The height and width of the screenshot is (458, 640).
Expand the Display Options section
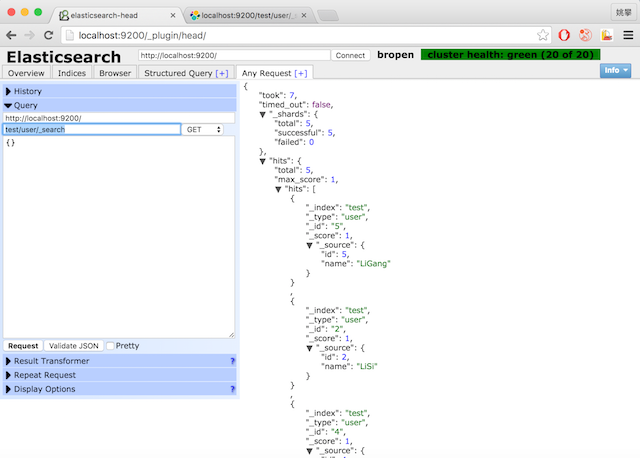120,389
